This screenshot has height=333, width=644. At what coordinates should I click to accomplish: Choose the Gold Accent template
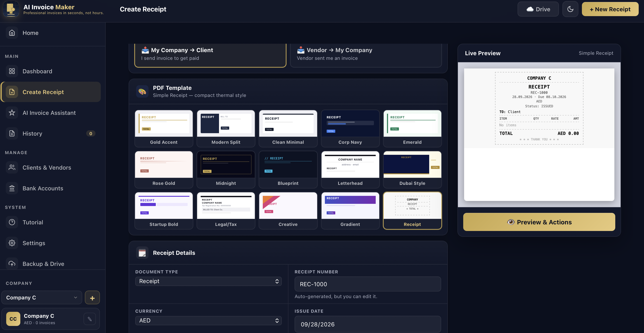click(164, 128)
